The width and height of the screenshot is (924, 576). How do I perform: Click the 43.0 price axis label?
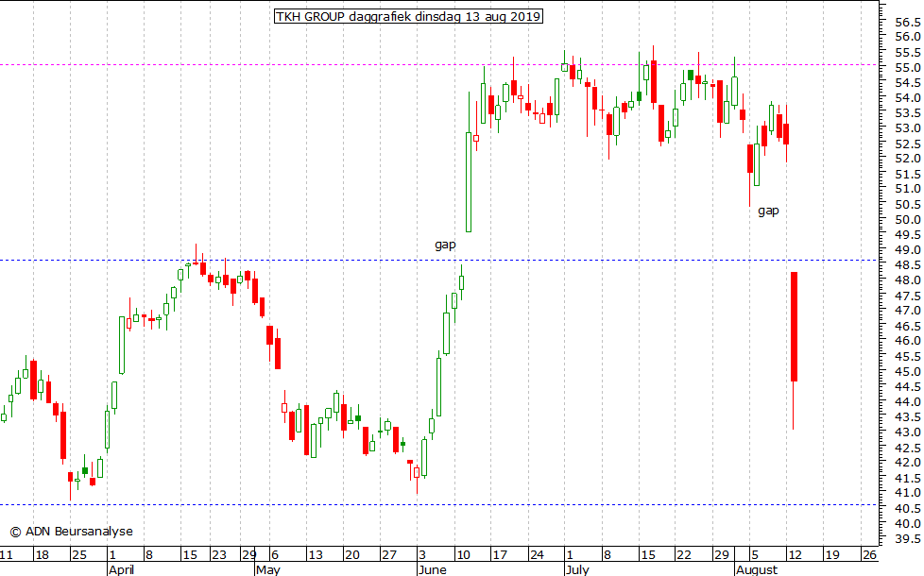908,432
